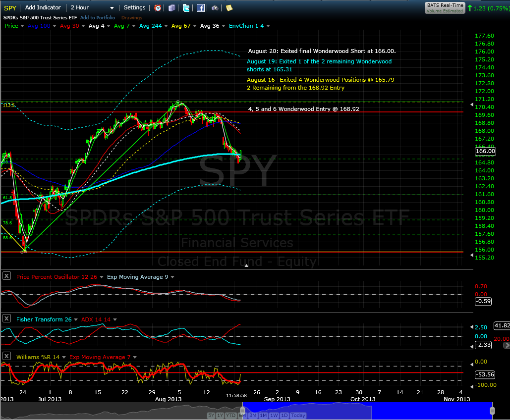
Task: Click the 11:58:58 time stamp
Action: tap(236, 396)
